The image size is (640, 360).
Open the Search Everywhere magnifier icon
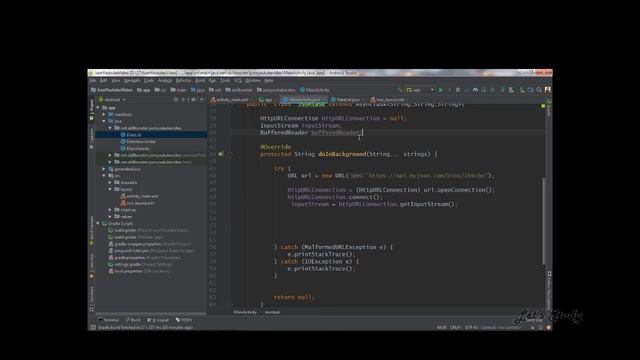click(x=539, y=90)
